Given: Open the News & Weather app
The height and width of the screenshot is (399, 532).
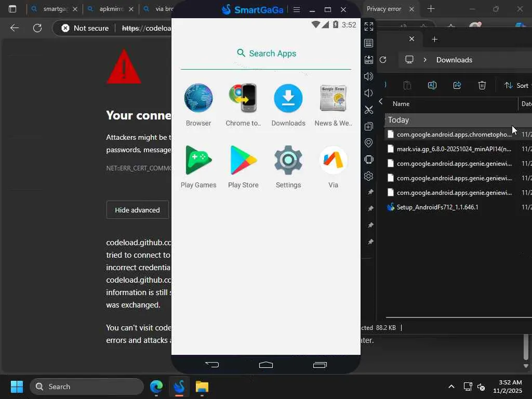Looking at the screenshot, I should pyautogui.click(x=333, y=105).
